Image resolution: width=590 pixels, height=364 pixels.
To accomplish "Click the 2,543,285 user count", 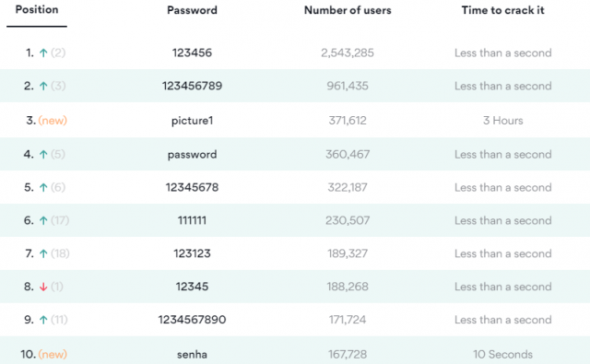I will click(348, 53).
